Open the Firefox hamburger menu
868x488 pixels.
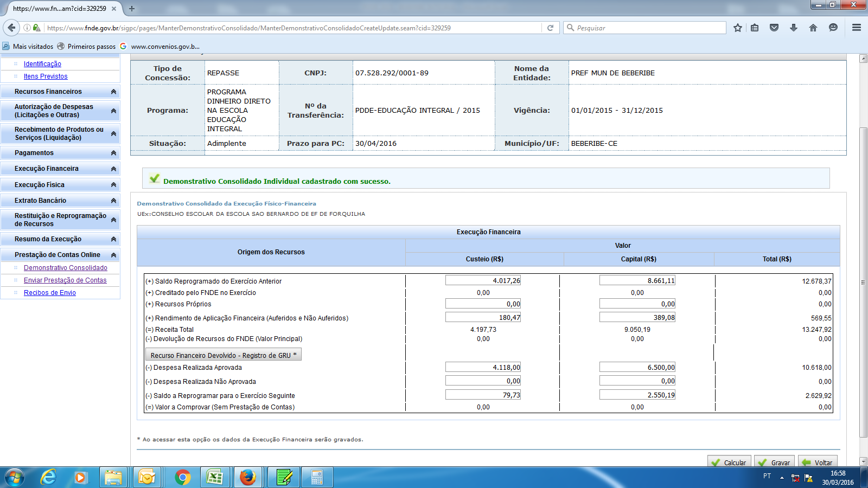857,28
